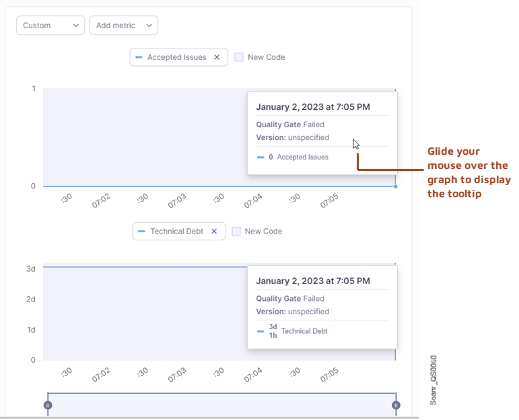Click the zoom range bar between the handles
The width and height of the screenshot is (519, 420).
pyautogui.click(x=221, y=404)
